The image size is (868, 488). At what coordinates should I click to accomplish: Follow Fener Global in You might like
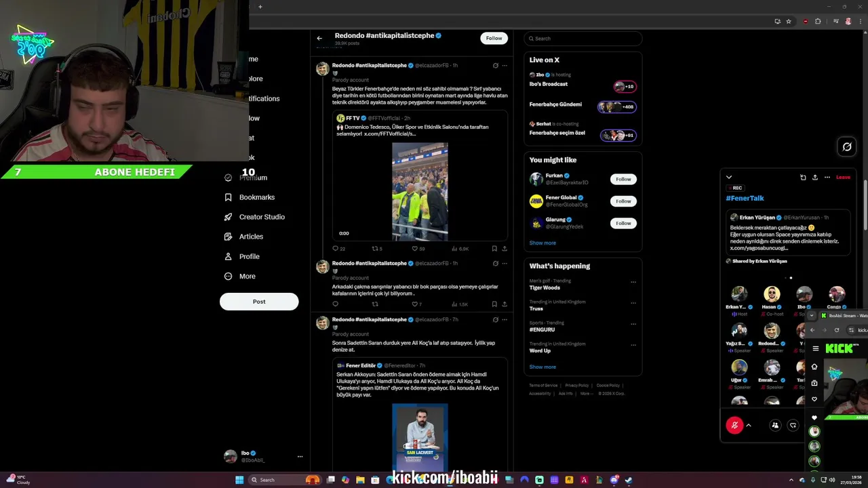point(623,201)
